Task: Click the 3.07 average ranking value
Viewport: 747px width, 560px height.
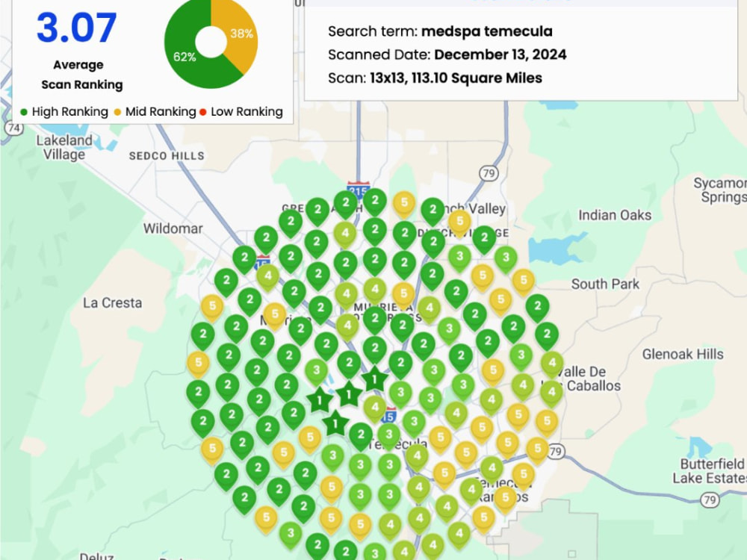Action: point(77,28)
